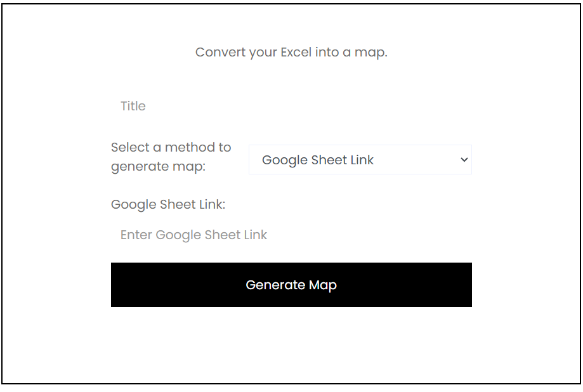583x392 pixels.
Task: Select the Title placeholder text box
Action: coord(291,106)
